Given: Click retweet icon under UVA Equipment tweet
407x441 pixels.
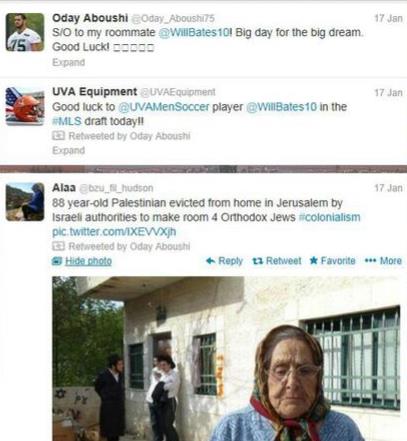Looking at the screenshot, I should click(x=58, y=136).
